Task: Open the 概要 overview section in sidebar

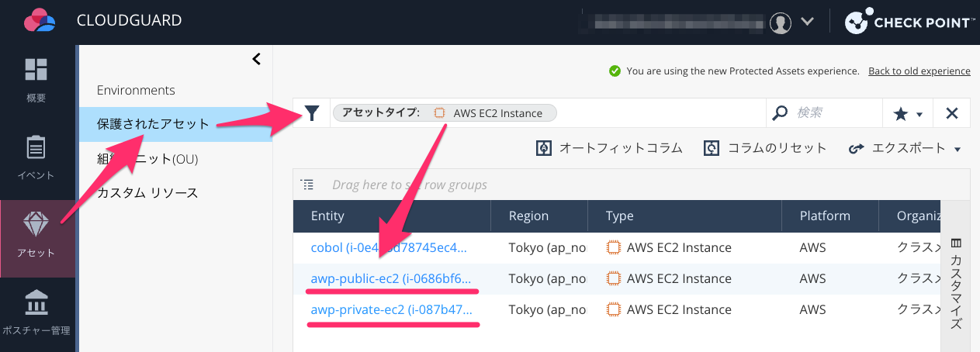Action: pos(36,80)
